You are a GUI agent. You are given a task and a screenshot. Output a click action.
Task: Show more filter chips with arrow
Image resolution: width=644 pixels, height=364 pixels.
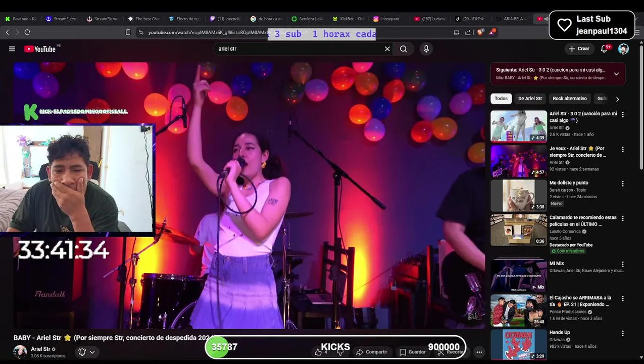tap(617, 99)
